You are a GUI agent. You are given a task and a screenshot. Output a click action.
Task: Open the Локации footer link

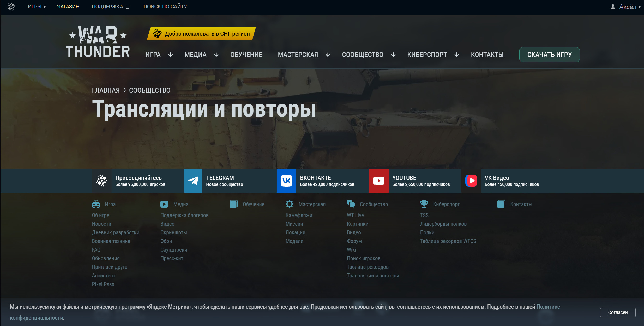(296, 232)
